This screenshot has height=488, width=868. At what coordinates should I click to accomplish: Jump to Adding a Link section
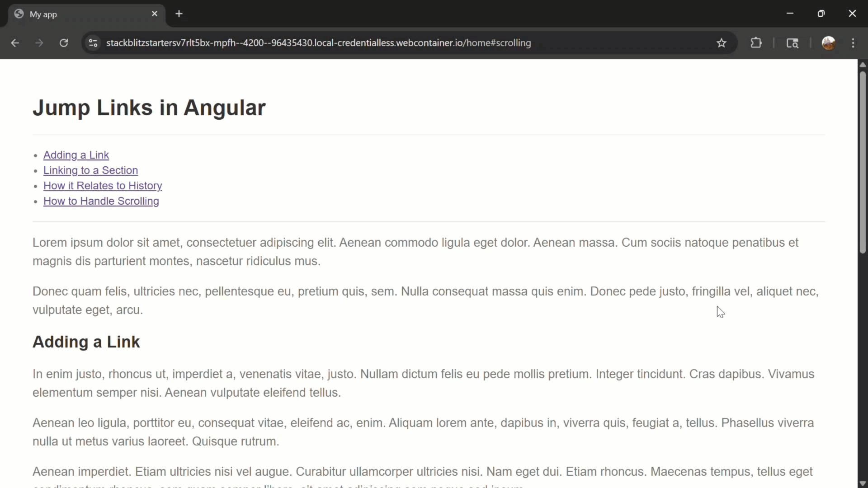pyautogui.click(x=76, y=155)
